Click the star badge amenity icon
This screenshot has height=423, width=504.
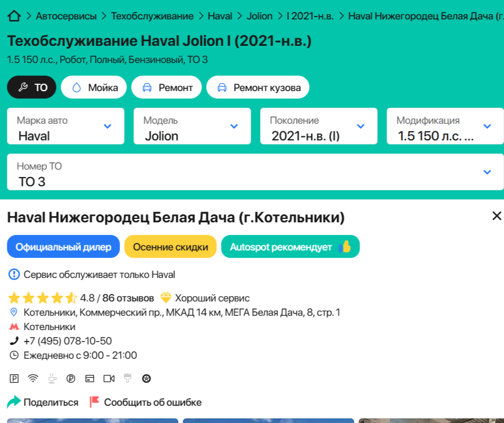pos(147,378)
